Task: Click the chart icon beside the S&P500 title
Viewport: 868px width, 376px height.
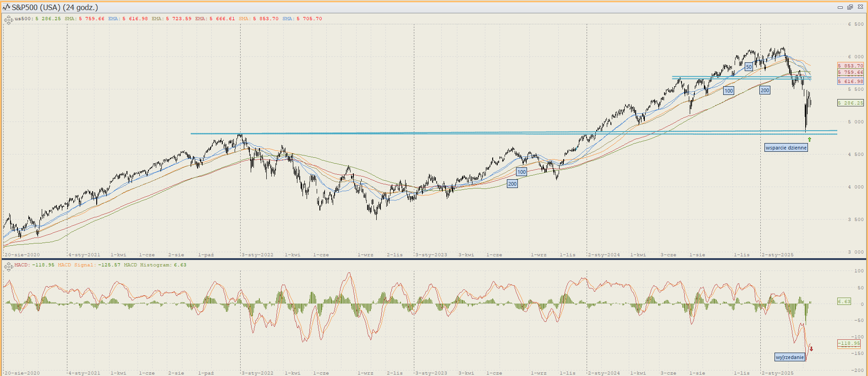Action: [x=6, y=7]
